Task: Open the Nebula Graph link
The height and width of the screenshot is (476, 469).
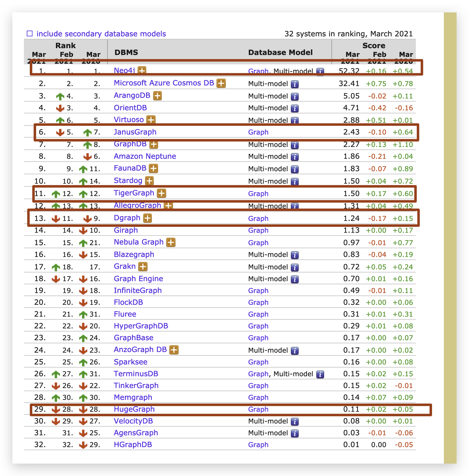Action: click(139, 242)
